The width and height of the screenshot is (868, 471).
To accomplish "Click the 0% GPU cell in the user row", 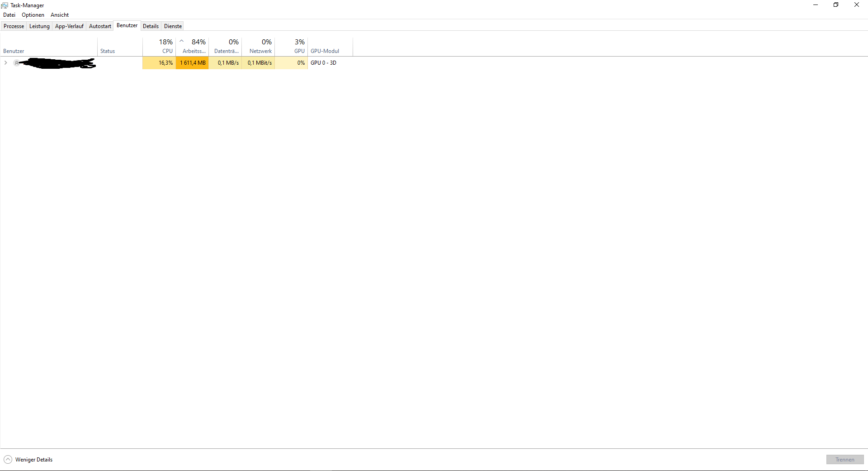I will click(x=291, y=63).
